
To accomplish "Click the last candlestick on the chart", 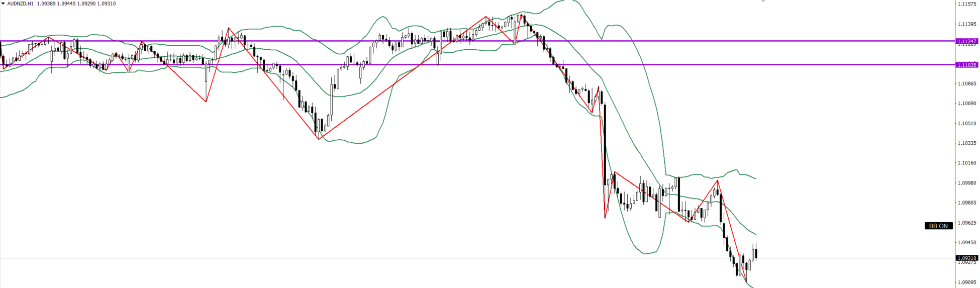I will pos(756,253).
